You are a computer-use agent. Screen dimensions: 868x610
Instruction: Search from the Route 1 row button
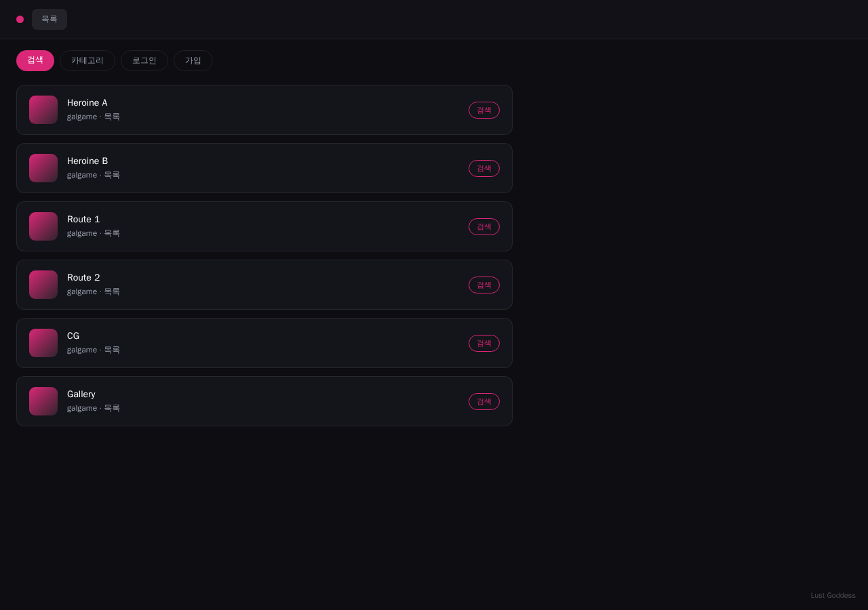coord(484,226)
